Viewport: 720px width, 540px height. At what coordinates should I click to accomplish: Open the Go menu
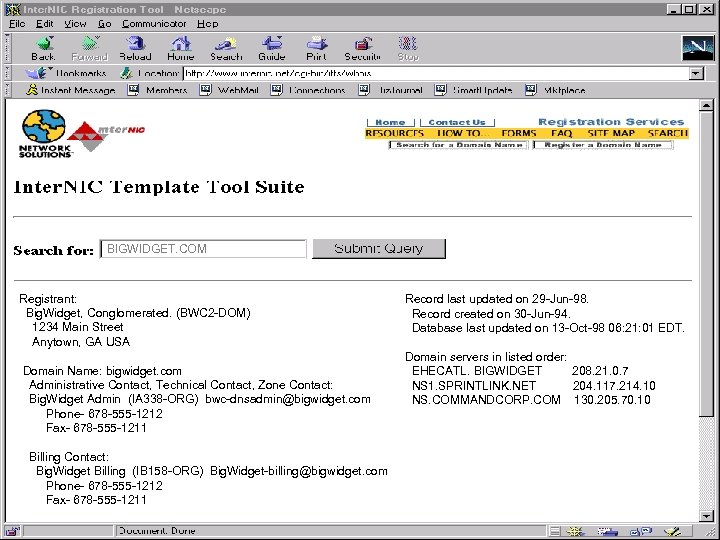[104, 23]
